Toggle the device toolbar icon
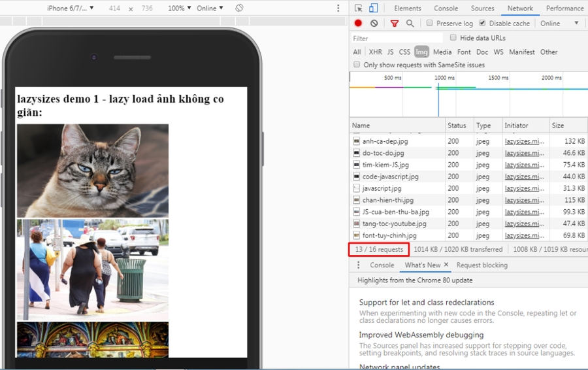Image resolution: width=588 pixels, height=370 pixels. (373, 8)
